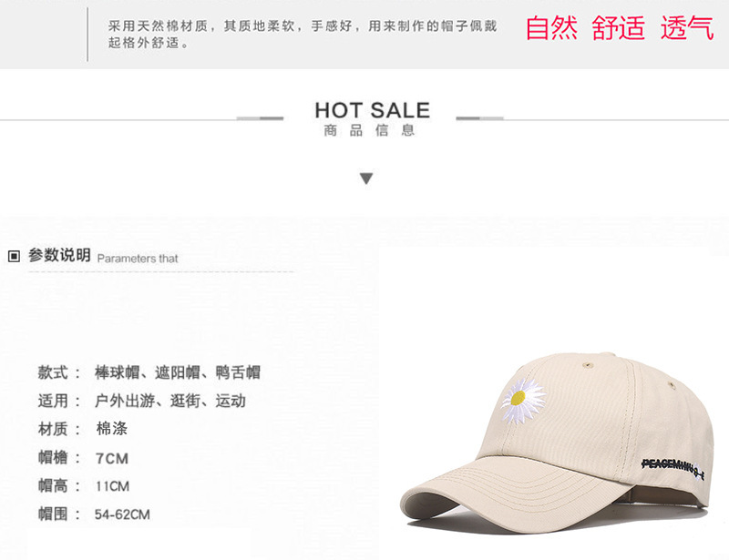Click the 帽檐 value 7CM
Image resolution: width=729 pixels, height=560 pixels.
pyautogui.click(x=111, y=459)
